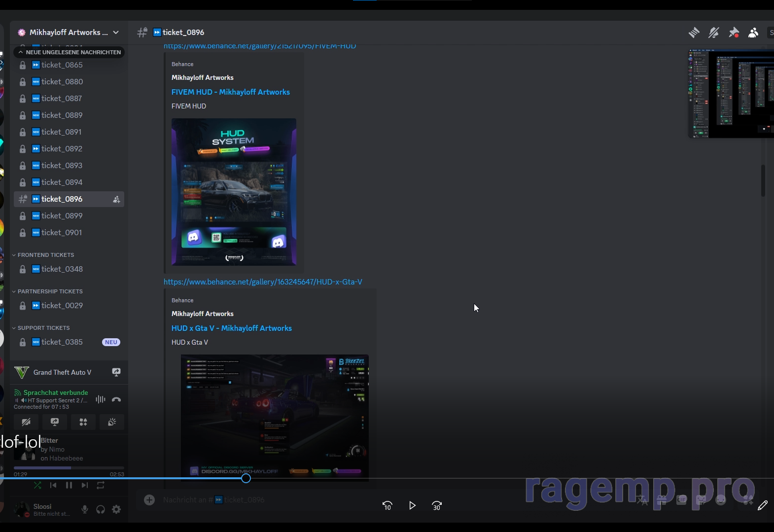Disconnect from voice with hang-up icon
The width and height of the screenshot is (774, 532).
(116, 399)
